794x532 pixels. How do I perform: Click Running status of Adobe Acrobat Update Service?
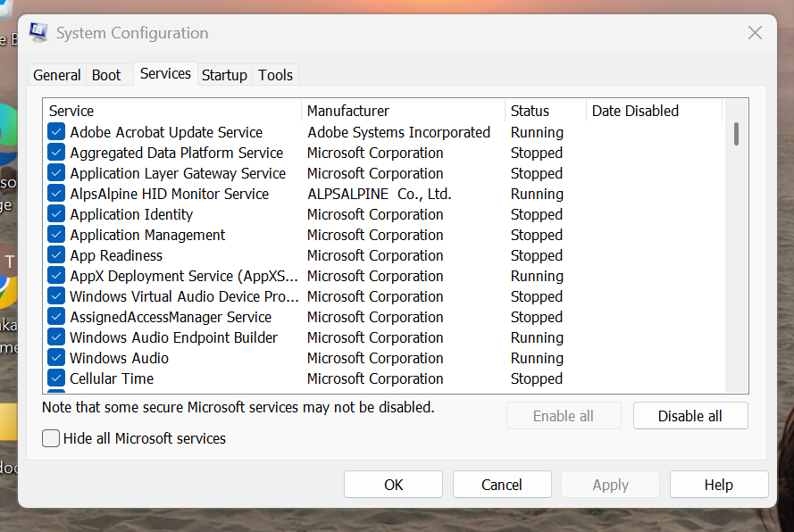click(537, 132)
